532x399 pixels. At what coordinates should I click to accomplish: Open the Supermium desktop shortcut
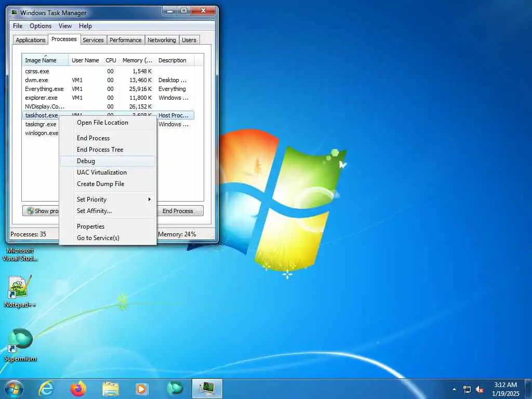click(x=20, y=345)
